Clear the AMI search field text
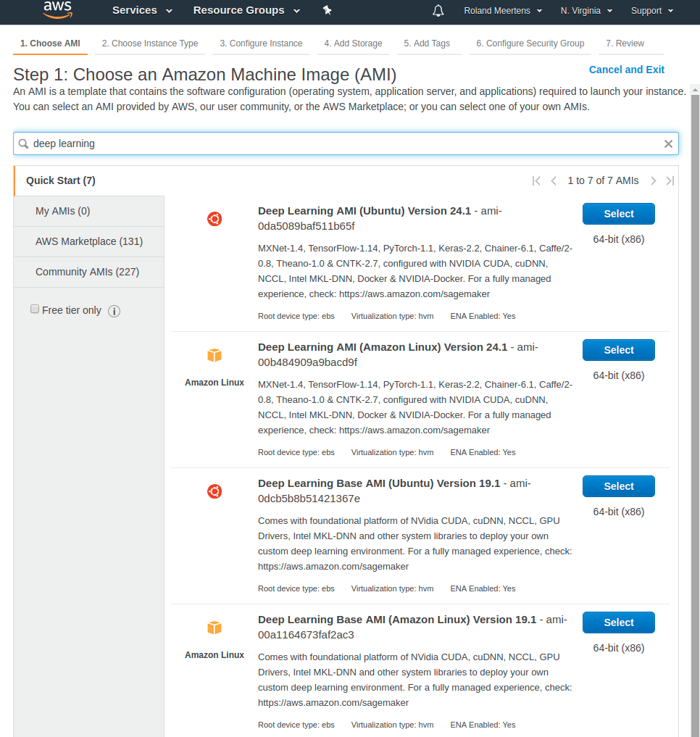 [x=668, y=143]
